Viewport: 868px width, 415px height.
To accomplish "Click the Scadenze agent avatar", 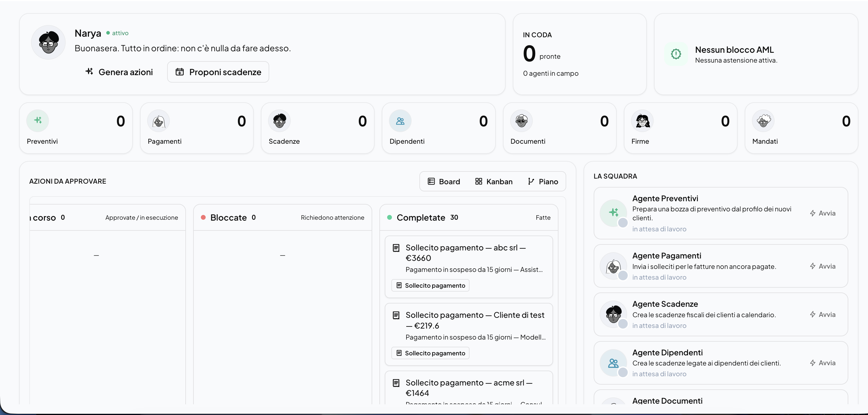I will tap(279, 120).
